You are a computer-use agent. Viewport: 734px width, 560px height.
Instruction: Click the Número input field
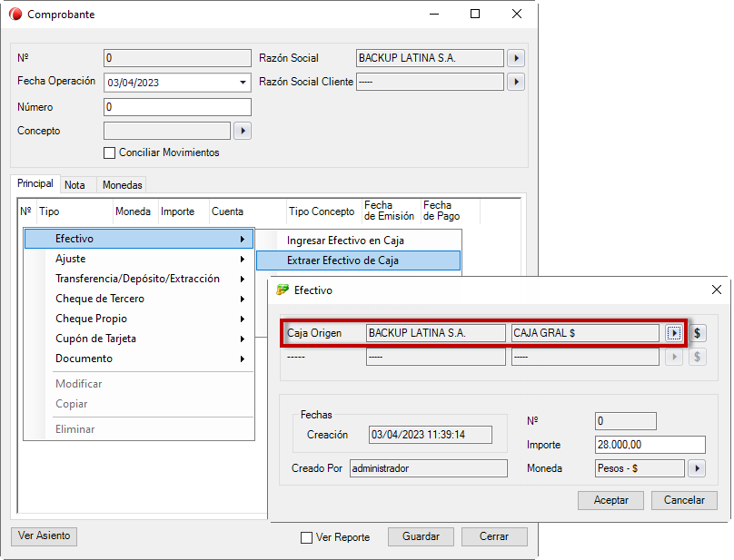[177, 107]
